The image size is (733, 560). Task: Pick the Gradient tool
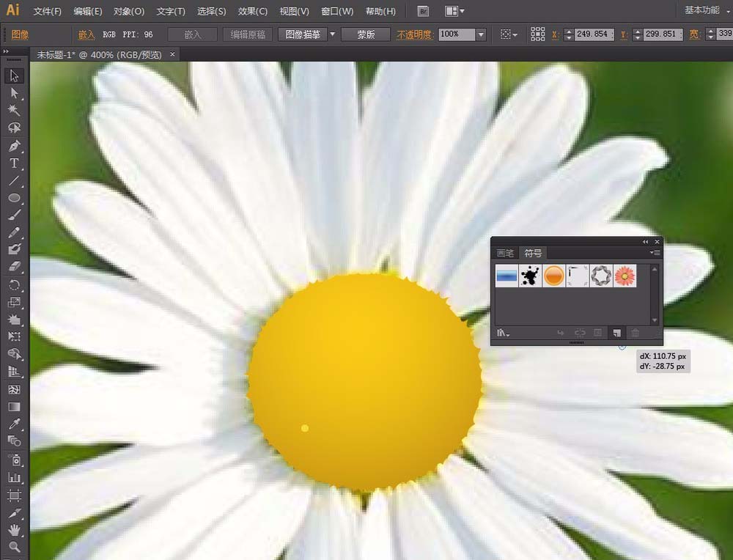click(14, 407)
